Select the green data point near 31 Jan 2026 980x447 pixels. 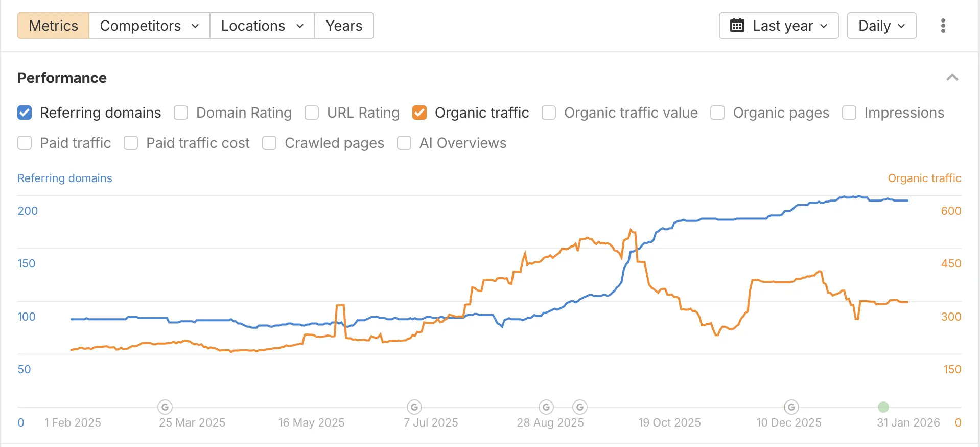(x=883, y=407)
